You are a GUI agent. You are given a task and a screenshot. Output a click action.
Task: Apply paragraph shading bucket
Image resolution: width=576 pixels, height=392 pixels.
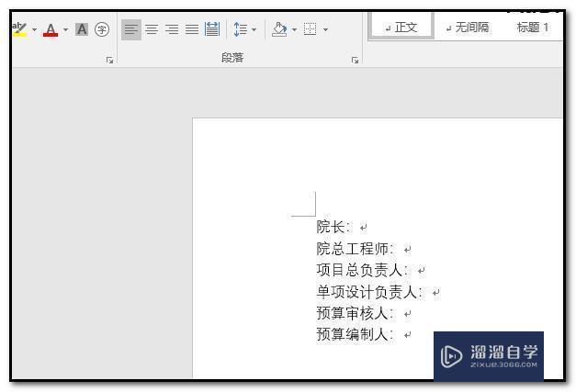(279, 29)
